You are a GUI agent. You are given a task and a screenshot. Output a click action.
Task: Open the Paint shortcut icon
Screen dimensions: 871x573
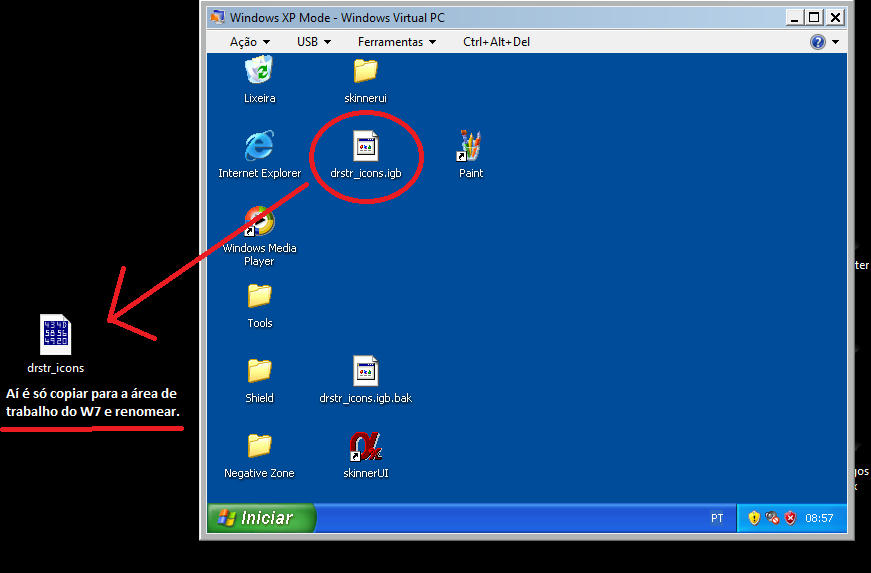pos(470,145)
